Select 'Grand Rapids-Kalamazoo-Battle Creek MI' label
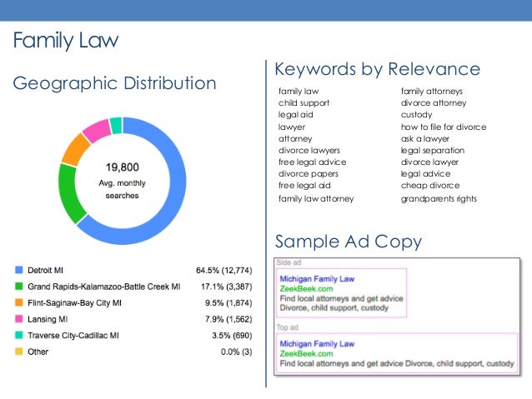The width and height of the screenshot is (532, 399). coord(104,287)
